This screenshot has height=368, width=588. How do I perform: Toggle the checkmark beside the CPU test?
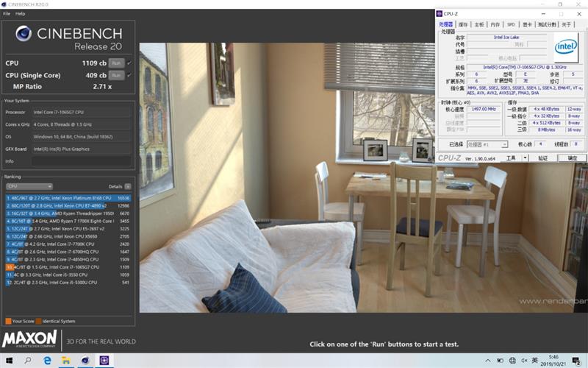click(129, 63)
